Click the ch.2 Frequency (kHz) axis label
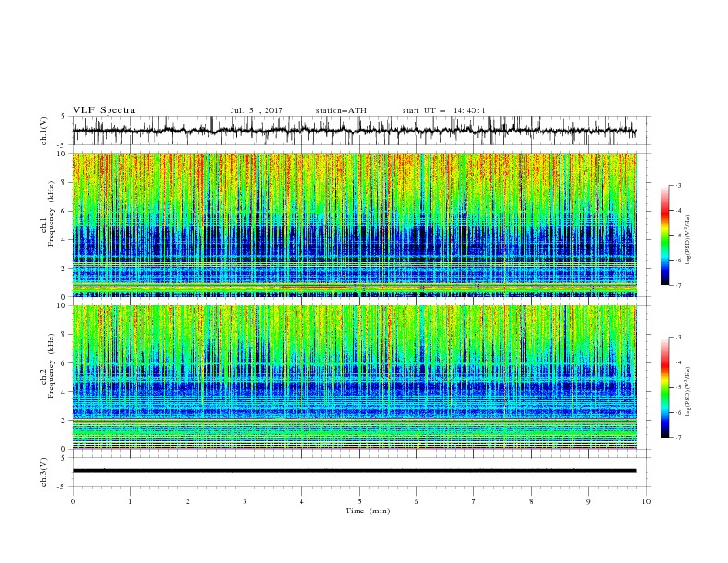This screenshot has height=563, width=728. tap(48, 366)
